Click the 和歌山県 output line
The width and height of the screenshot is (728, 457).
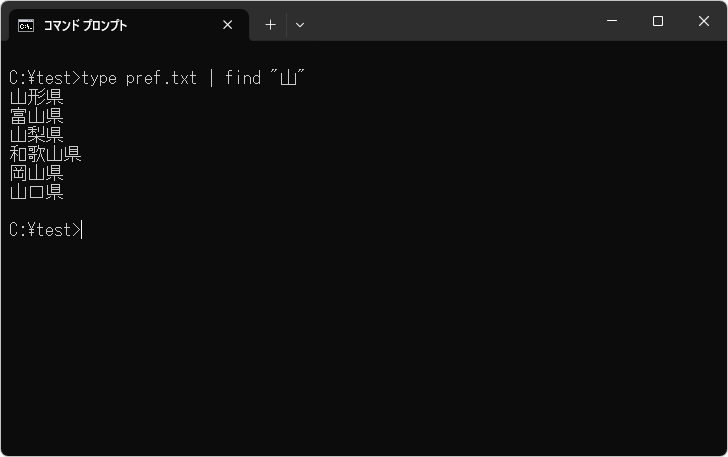click(x=45, y=154)
